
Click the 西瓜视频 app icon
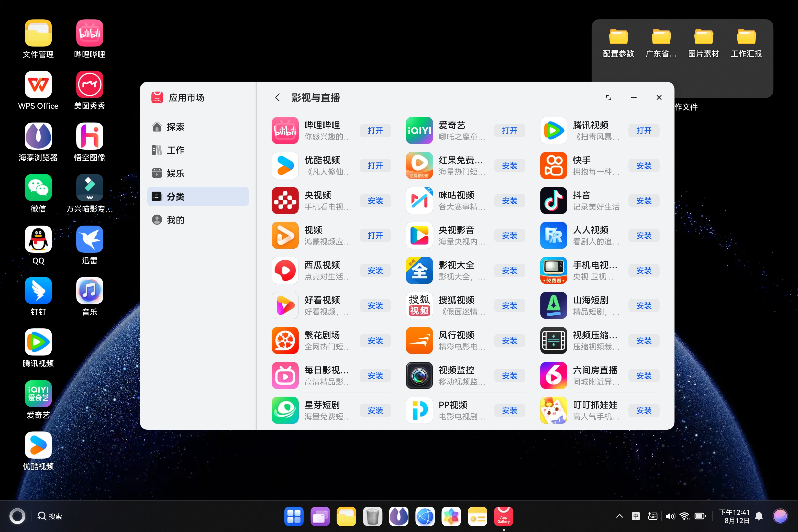coord(285,270)
